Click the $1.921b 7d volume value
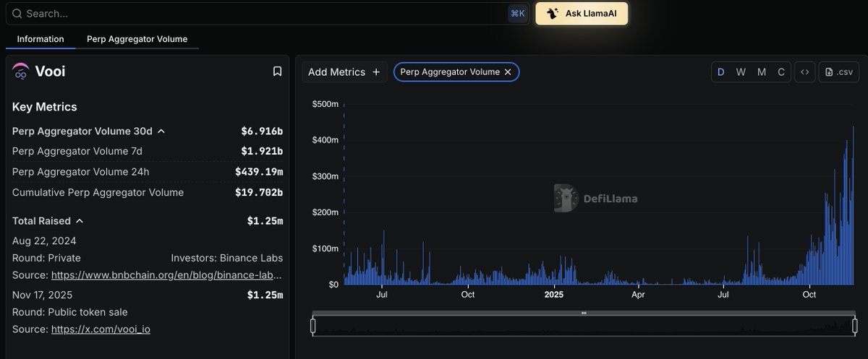Viewport: 868px width, 359px height. click(262, 152)
